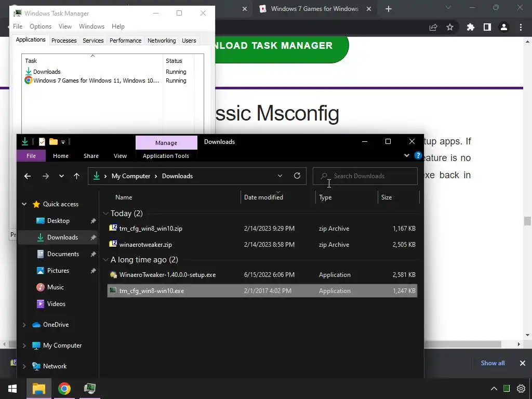Open the Customize Quick Access Toolbar dropdown
The width and height of the screenshot is (532, 399).
point(63,142)
